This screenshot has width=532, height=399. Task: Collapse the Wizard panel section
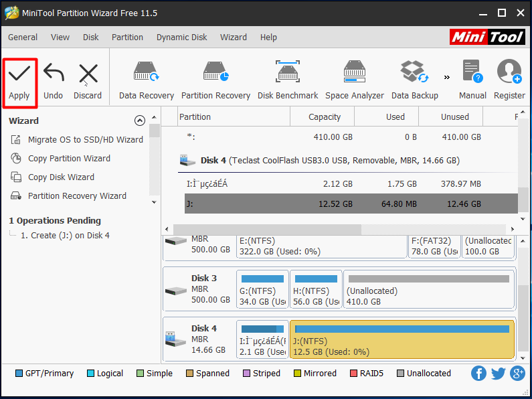click(x=140, y=121)
